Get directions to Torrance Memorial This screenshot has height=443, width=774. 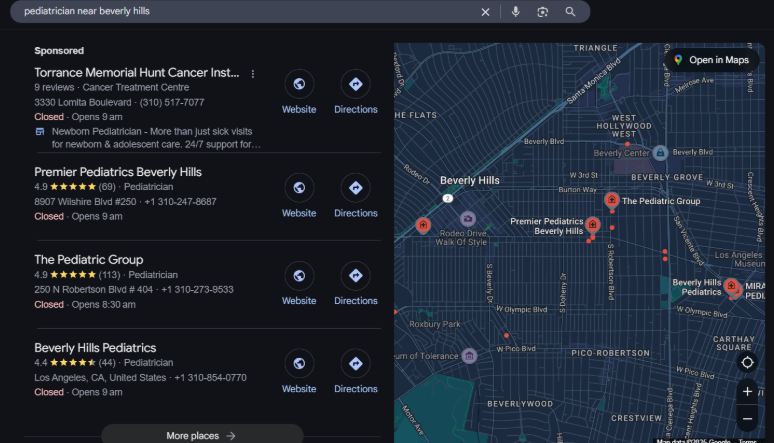355,84
